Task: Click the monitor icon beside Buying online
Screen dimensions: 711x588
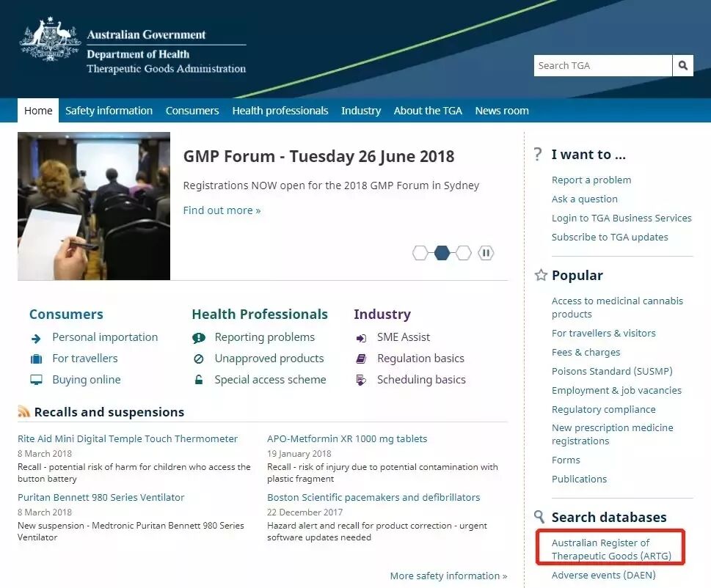Action: pyautogui.click(x=36, y=380)
